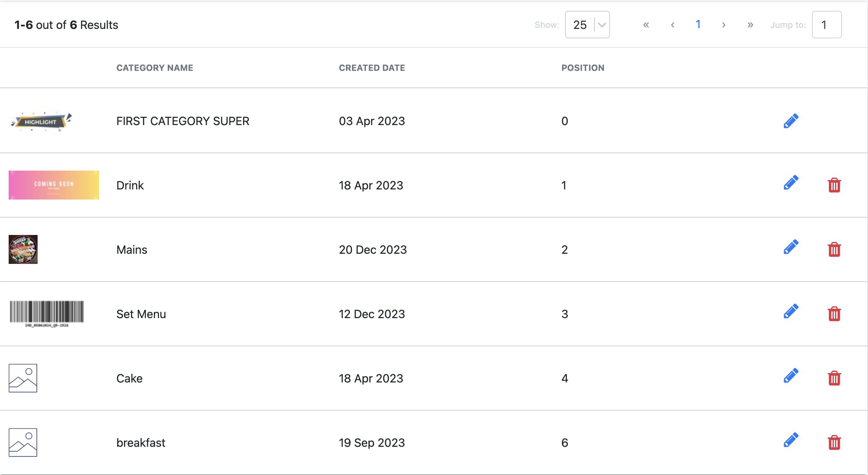Click the pencil icon for Drink
The height and width of the screenshot is (475, 868).
click(x=791, y=183)
